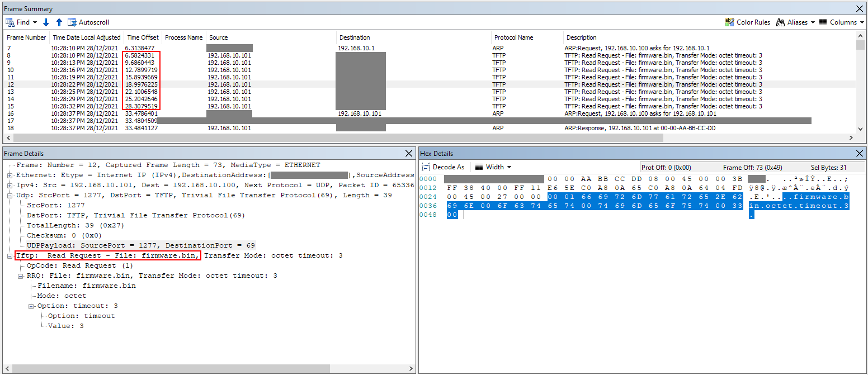
Task: Click the Decode As button
Action: tap(443, 167)
